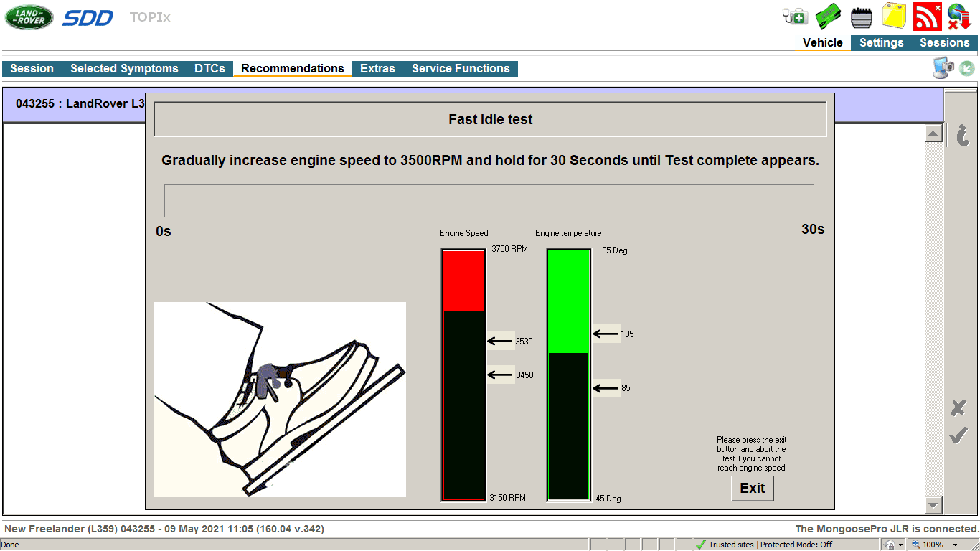This screenshot has height=551, width=980.
Task: Switch to the Settings tab
Action: point(881,43)
